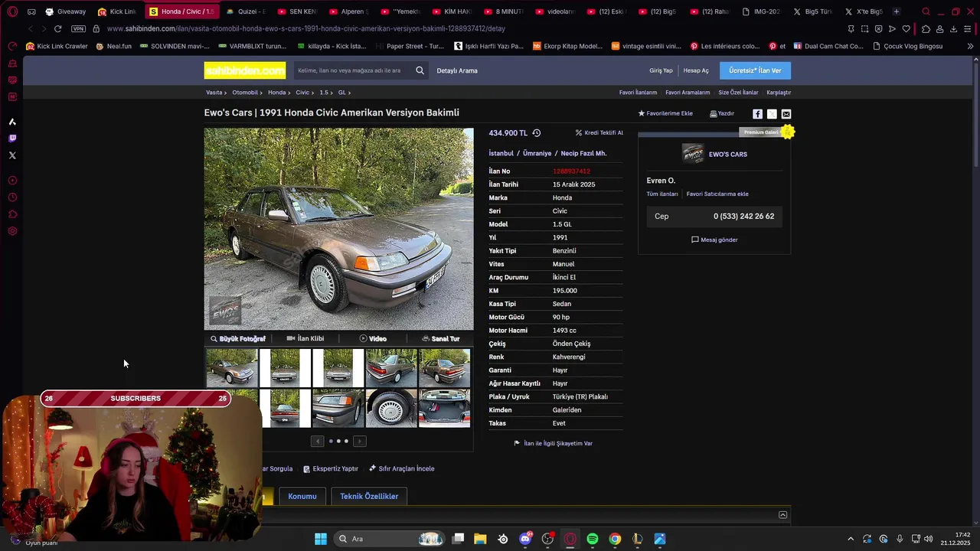Open Opera sidebar Aria AI icon
The image size is (980, 551).
click(12, 122)
